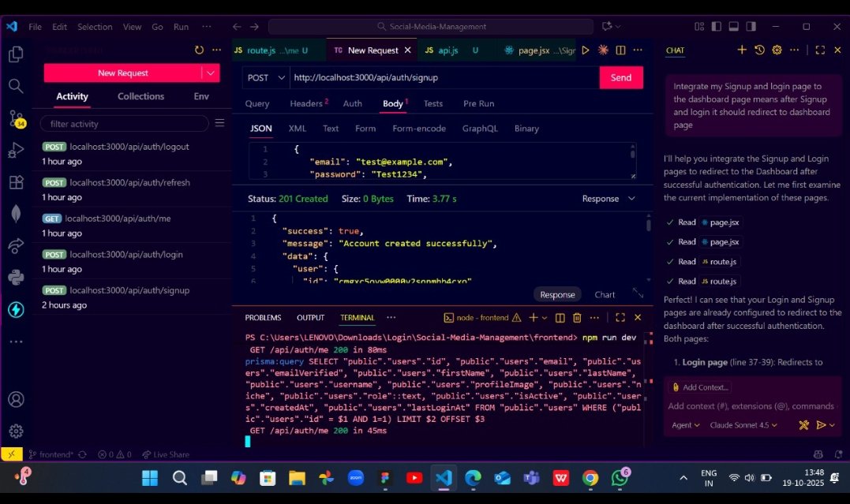The width and height of the screenshot is (850, 504).
Task: Open the Copilot icon in title bar
Action: 607,26
